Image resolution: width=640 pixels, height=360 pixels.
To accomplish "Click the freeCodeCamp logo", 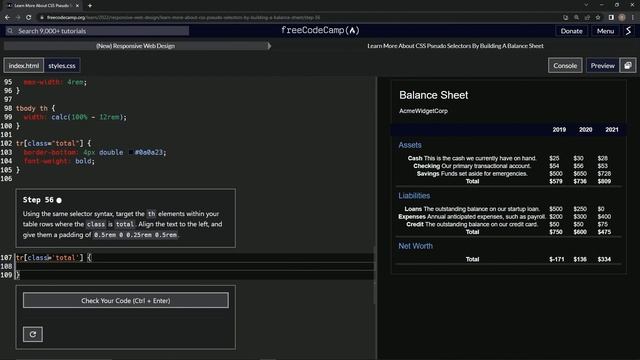I will [320, 30].
